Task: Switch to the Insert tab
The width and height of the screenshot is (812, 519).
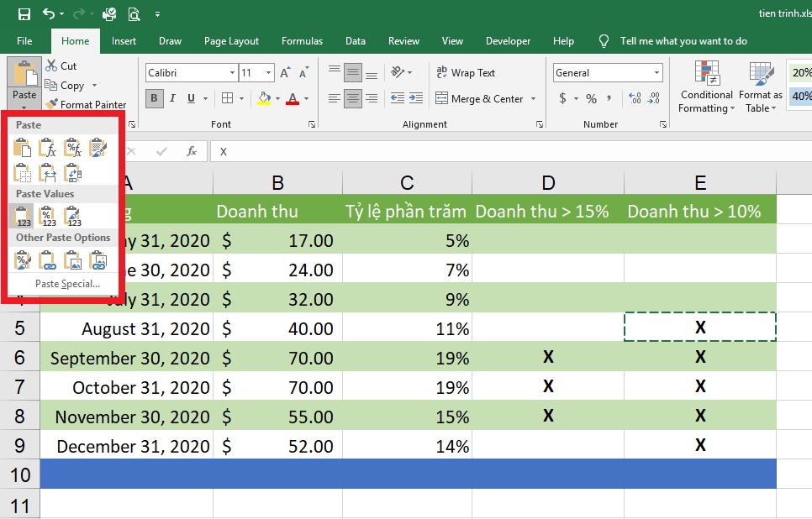Action: (124, 41)
